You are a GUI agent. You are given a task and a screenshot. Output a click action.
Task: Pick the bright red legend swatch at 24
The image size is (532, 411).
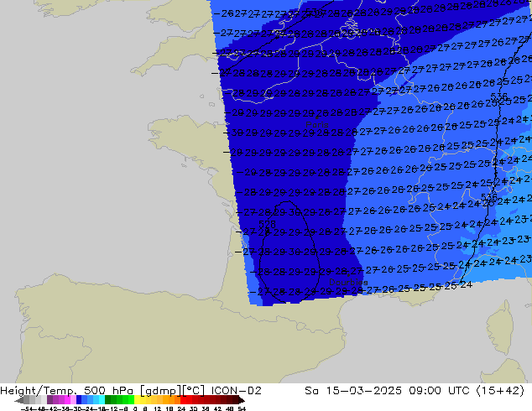(x=184, y=399)
